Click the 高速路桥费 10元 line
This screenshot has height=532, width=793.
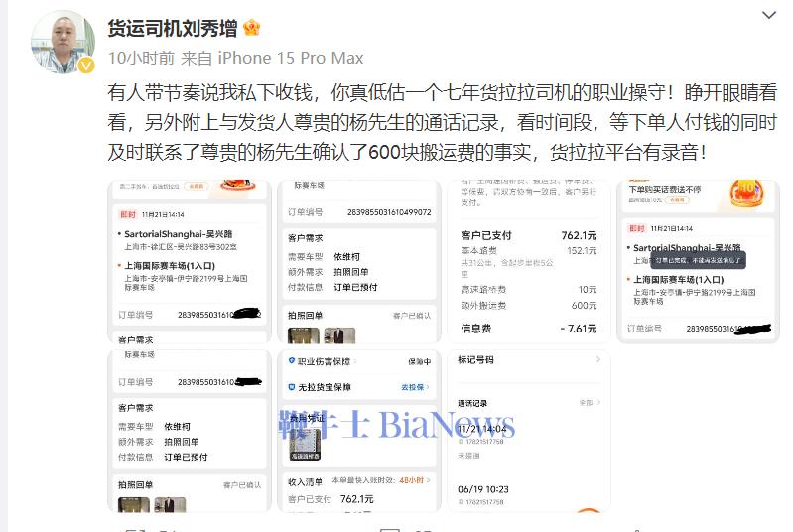528,289
